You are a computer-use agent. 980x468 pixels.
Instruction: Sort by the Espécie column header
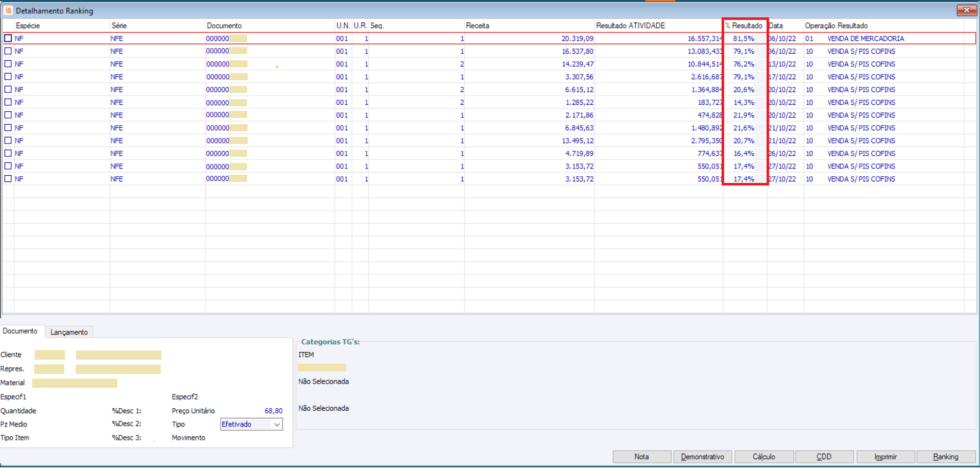click(62, 26)
